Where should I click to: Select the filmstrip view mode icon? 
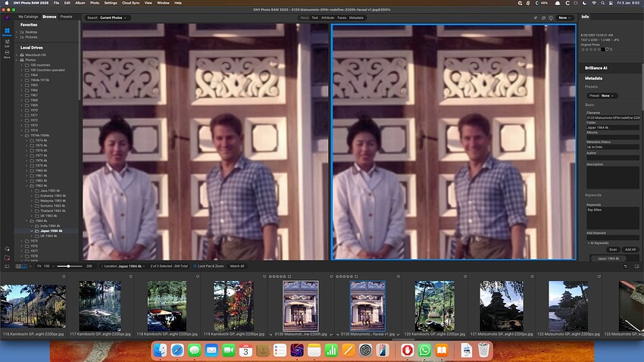tap(18, 267)
